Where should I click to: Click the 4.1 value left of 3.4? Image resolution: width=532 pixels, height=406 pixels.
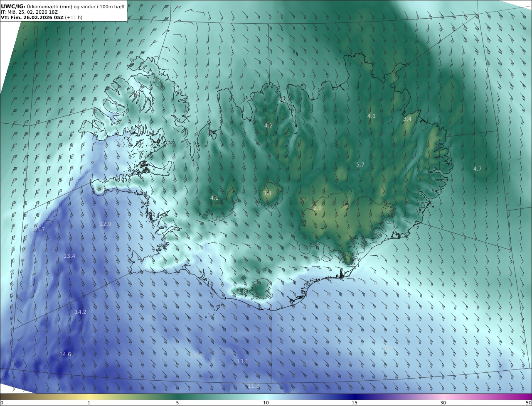tap(372, 116)
